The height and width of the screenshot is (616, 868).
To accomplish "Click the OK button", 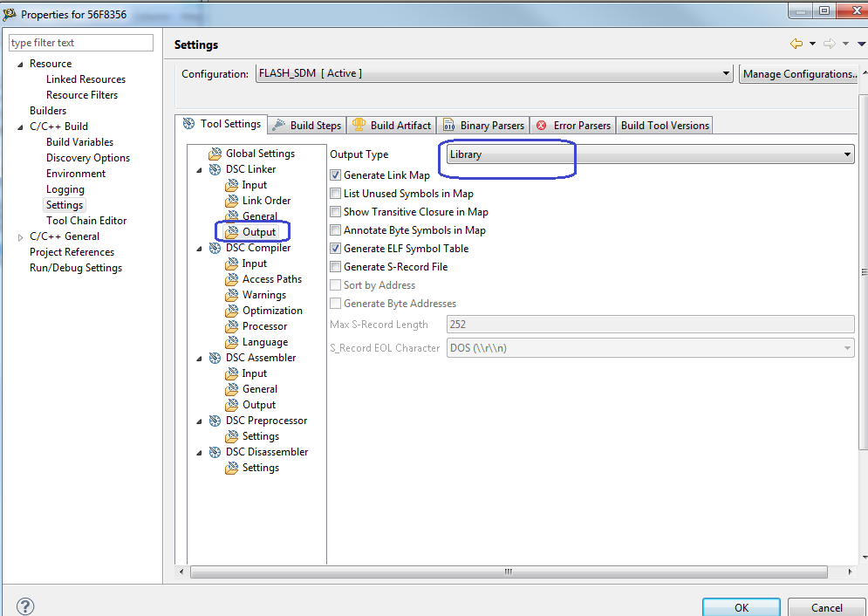I will 742,607.
